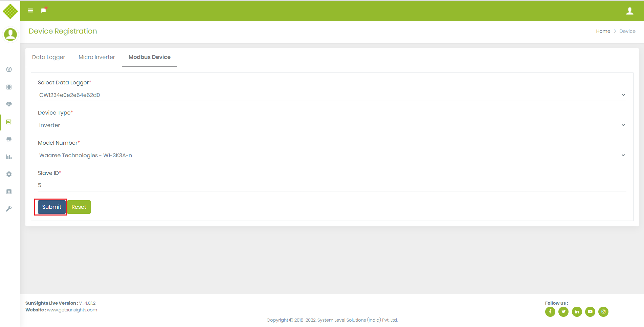Open the bar chart reports sidebar icon
This screenshot has height=327, width=644.
9,157
